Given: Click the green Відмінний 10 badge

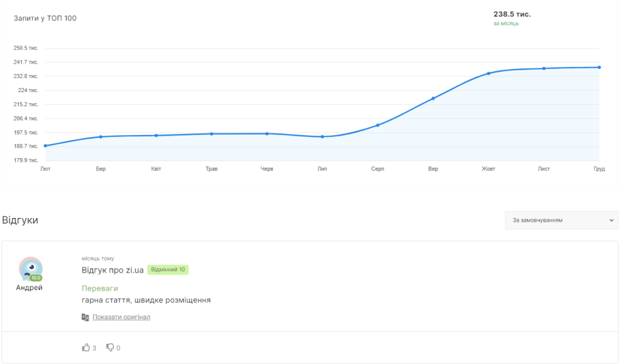Looking at the screenshot, I should click(168, 270).
